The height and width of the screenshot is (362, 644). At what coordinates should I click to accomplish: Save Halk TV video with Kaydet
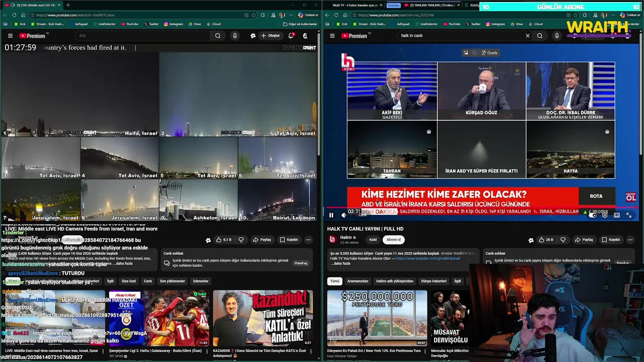(611, 240)
